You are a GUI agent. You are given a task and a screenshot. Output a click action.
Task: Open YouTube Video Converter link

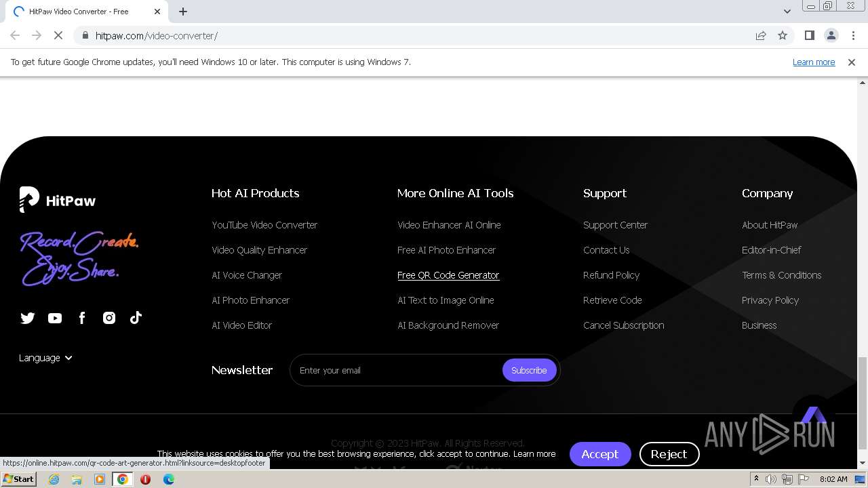tap(264, 225)
